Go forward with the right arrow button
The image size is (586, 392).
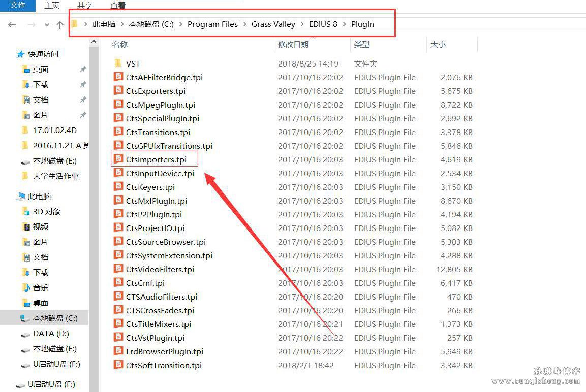point(32,25)
